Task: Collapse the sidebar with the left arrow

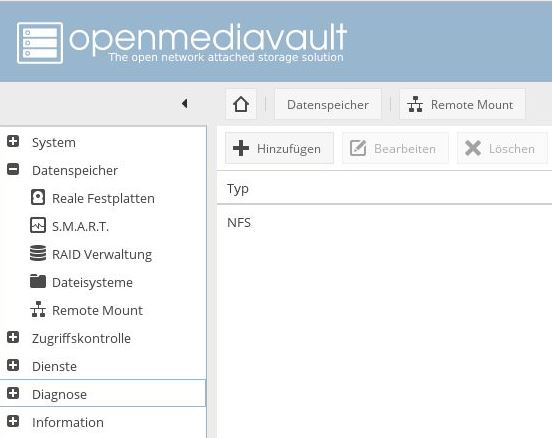Action: click(x=184, y=104)
